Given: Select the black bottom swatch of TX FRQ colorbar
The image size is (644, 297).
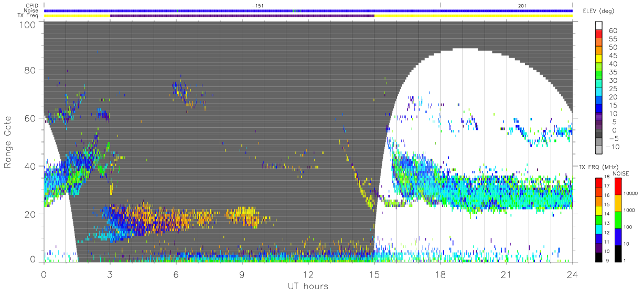Looking at the screenshot, I should tap(599, 256).
